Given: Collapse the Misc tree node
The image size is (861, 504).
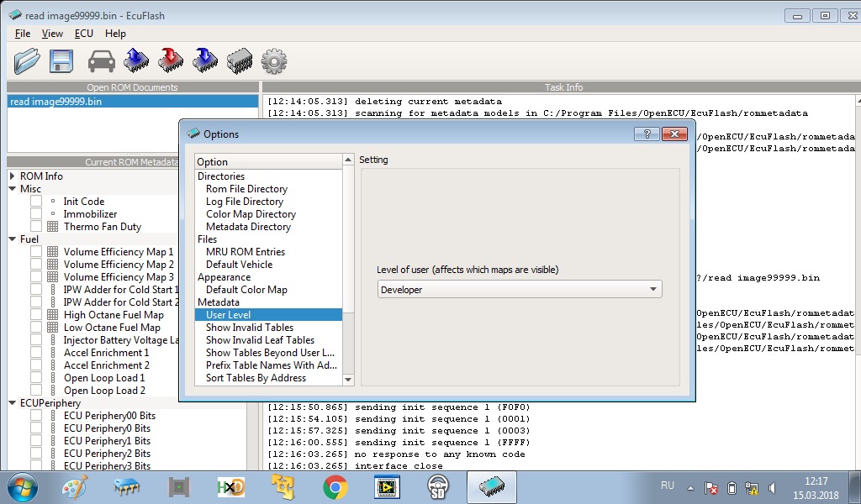Looking at the screenshot, I should [x=12, y=189].
